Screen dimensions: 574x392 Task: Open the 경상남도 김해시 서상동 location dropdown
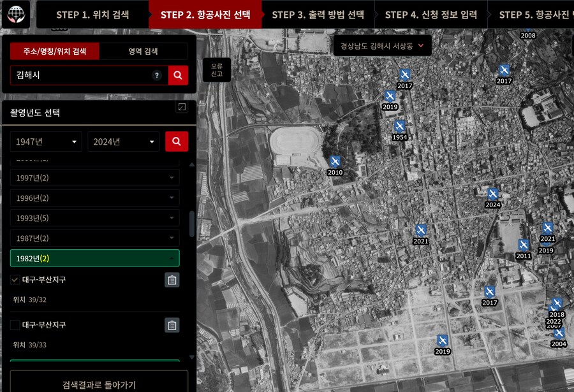(x=382, y=45)
